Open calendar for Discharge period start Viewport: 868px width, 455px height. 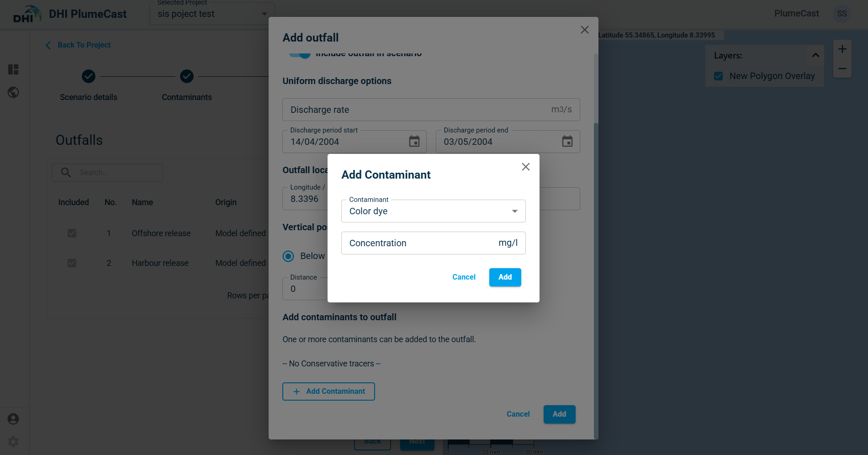coord(414,142)
